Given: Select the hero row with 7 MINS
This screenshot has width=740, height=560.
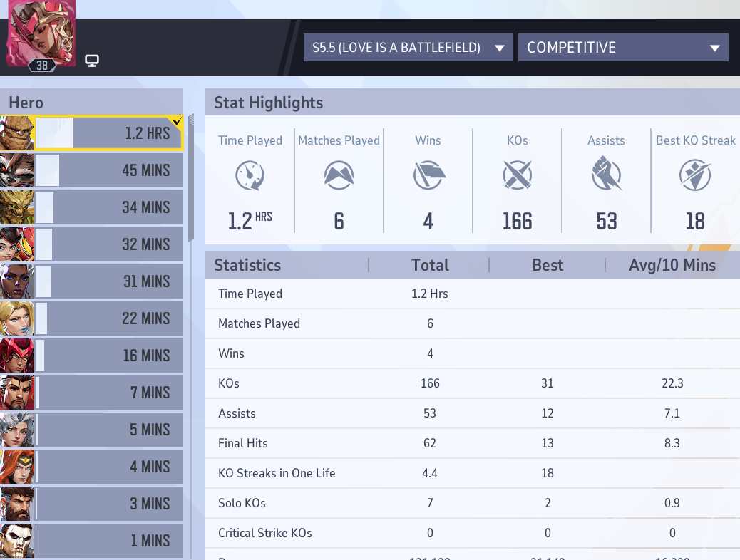Looking at the screenshot, I should tap(91, 393).
